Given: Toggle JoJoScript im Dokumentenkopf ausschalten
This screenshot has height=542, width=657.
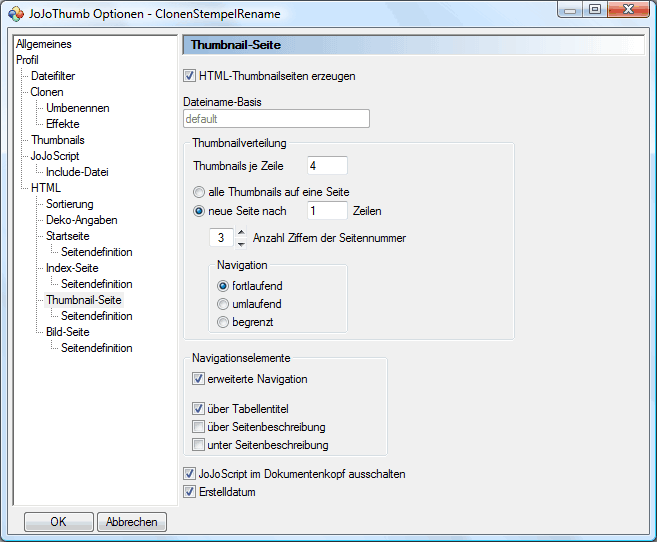Looking at the screenshot, I should pyautogui.click(x=189, y=474).
